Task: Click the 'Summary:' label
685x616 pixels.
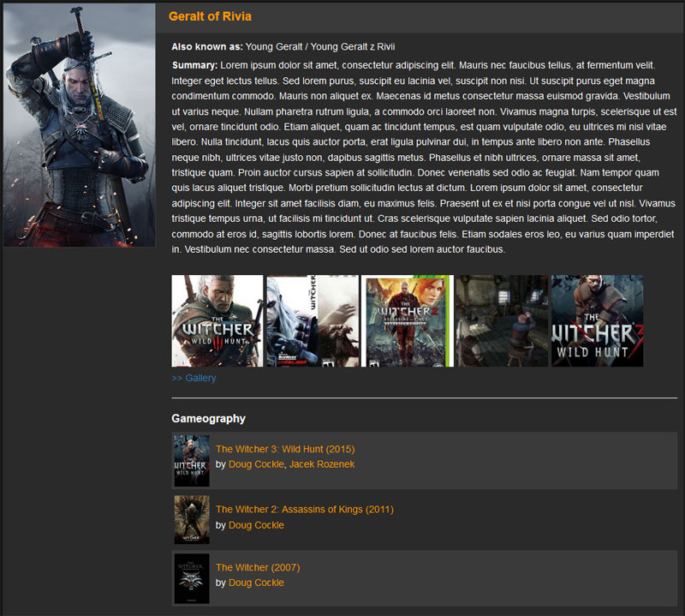Action: coord(194,65)
